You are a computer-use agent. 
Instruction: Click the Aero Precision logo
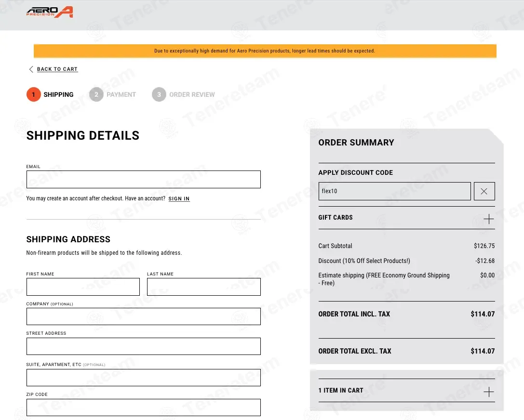click(x=50, y=12)
